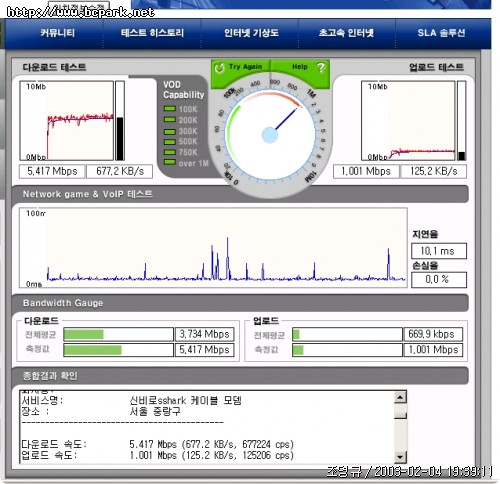
Task: Click the Bandwidth Gauge section header
Action: (x=63, y=303)
